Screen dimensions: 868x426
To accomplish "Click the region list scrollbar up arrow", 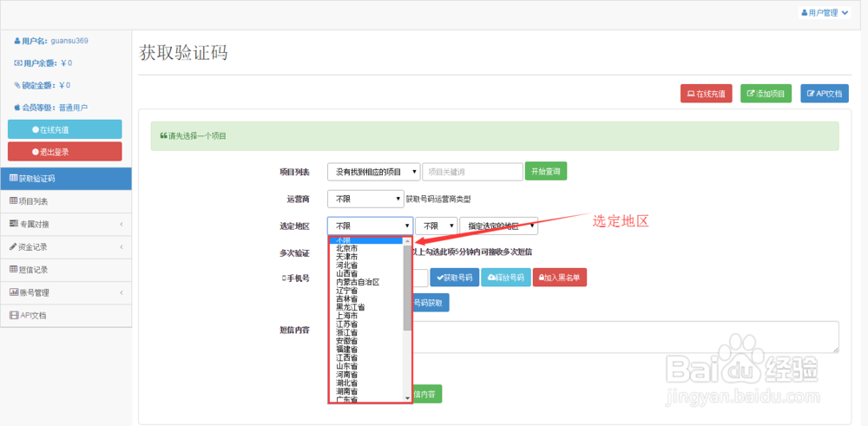I will click(x=407, y=240).
